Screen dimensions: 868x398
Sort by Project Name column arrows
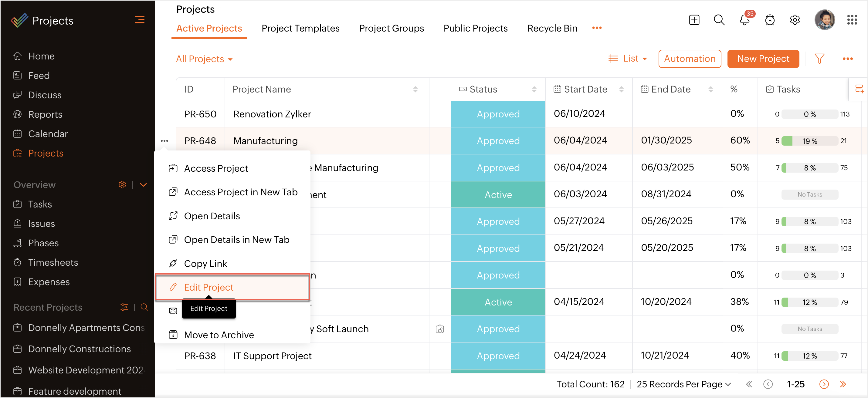pos(415,89)
